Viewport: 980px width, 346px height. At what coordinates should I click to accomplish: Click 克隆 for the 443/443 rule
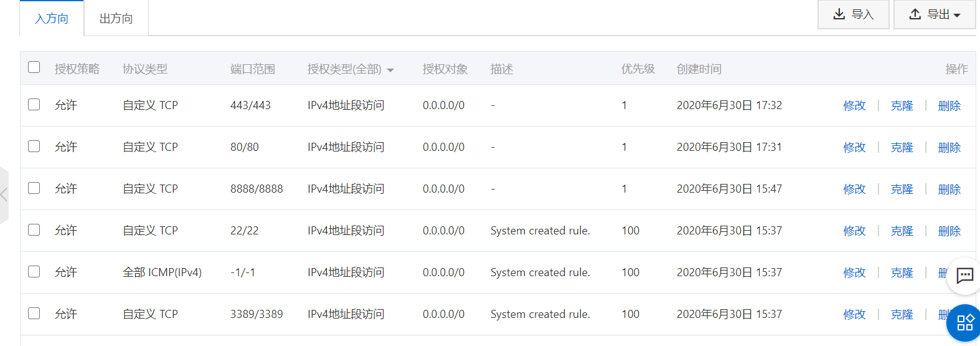pos(902,106)
